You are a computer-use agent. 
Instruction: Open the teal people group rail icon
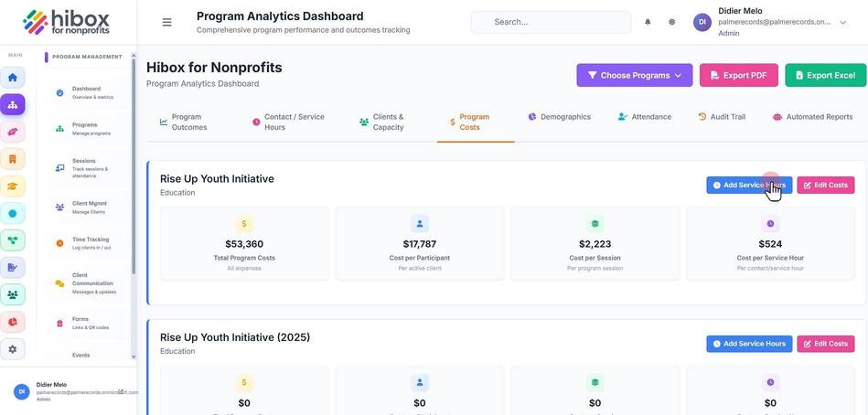[12, 294]
